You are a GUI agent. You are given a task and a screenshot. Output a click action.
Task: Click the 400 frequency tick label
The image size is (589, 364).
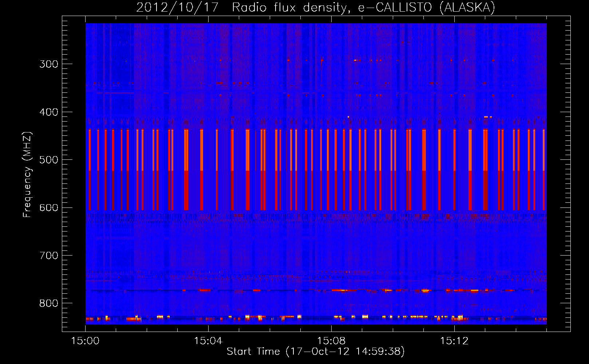click(x=49, y=112)
